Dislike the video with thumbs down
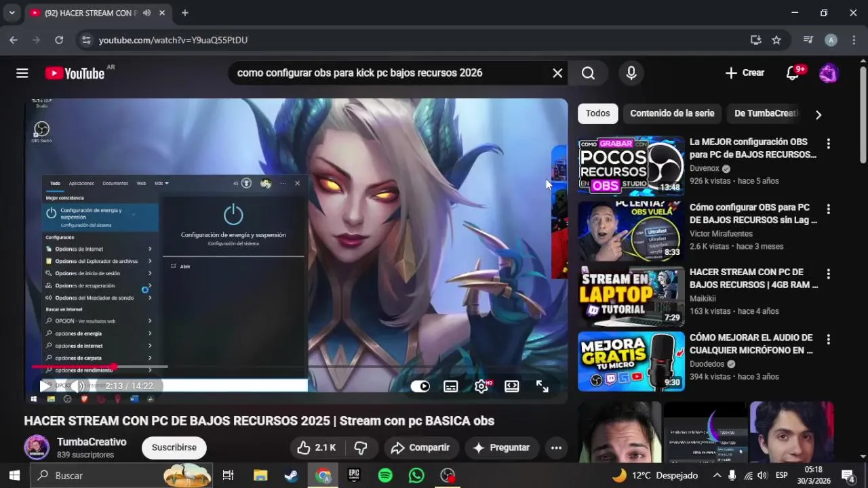The width and height of the screenshot is (868, 488). pos(361,447)
